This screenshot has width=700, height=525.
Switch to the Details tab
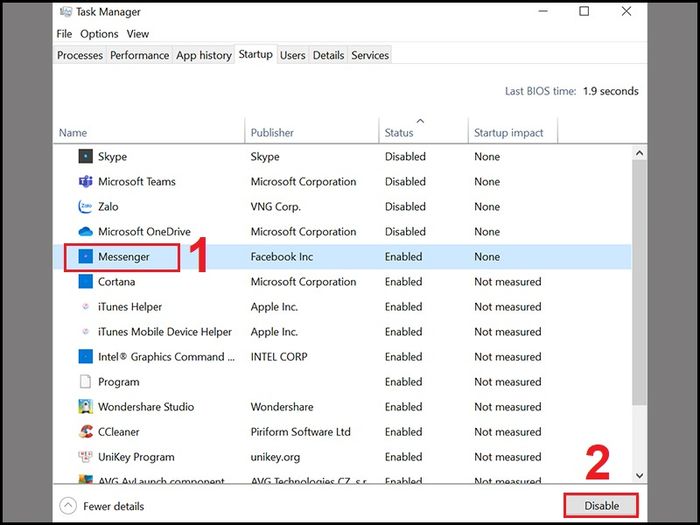point(328,55)
